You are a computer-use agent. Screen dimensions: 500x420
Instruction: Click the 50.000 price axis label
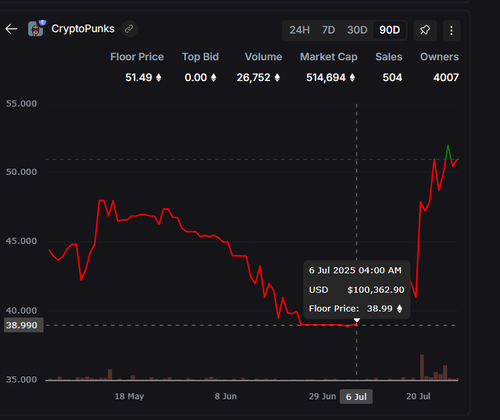(21, 172)
